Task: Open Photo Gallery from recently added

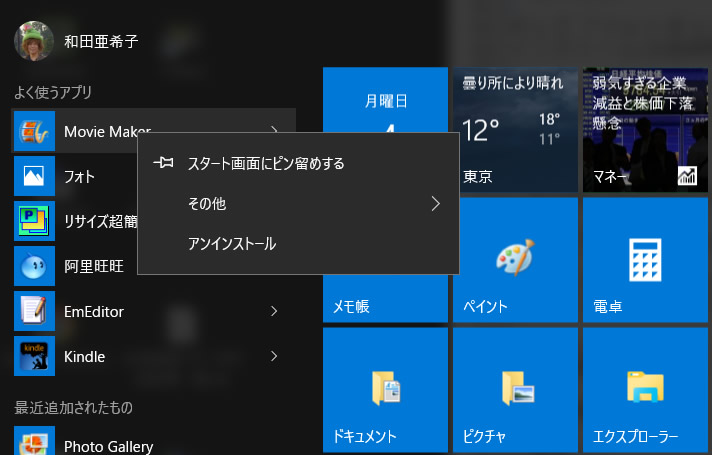Action: point(34,443)
